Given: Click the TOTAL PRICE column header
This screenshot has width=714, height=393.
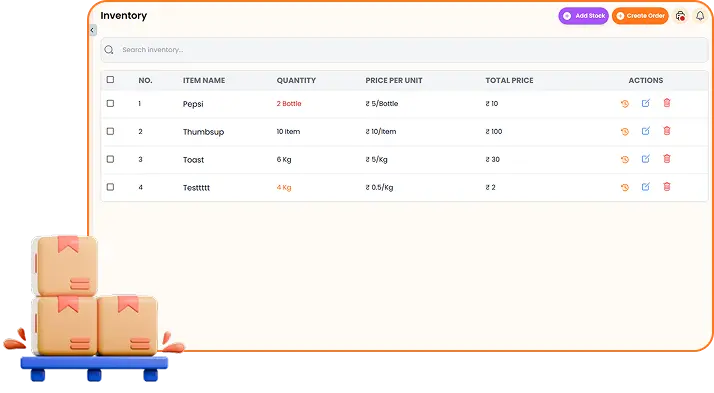Looking at the screenshot, I should tap(509, 80).
